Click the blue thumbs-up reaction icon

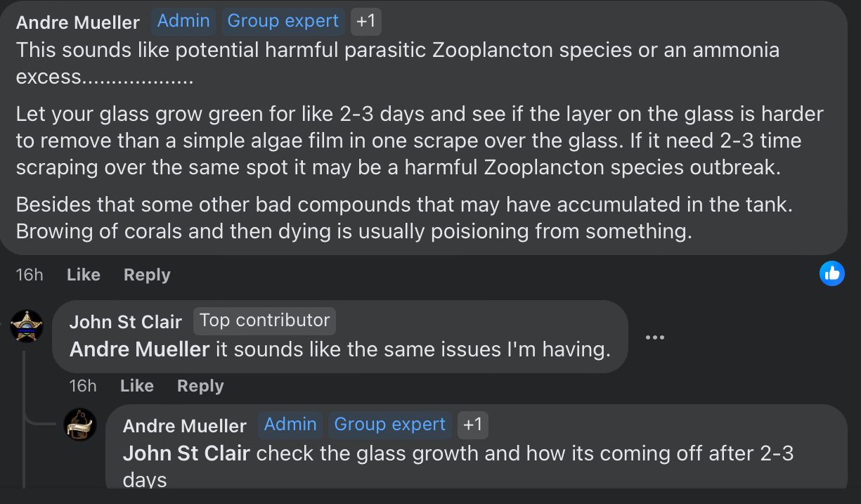[x=832, y=273]
